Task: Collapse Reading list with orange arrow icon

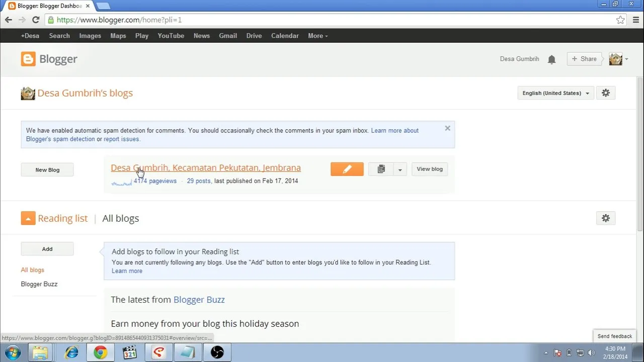Action: pos(28,218)
